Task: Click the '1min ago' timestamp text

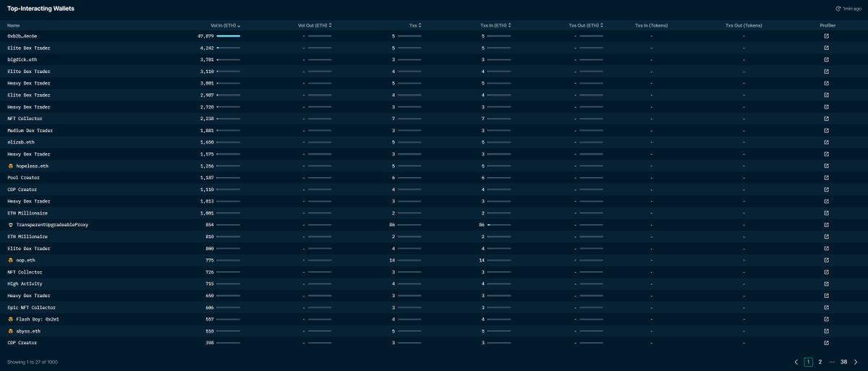Action: 851,9
